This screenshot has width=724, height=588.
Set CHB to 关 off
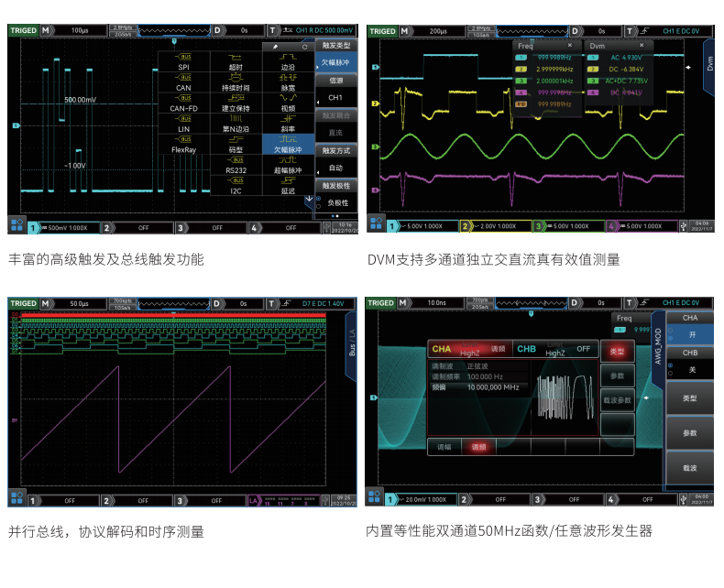[x=691, y=369]
